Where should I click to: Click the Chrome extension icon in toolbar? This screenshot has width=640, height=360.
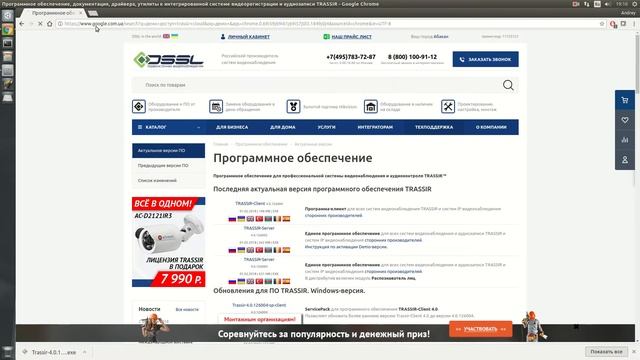coord(613,24)
